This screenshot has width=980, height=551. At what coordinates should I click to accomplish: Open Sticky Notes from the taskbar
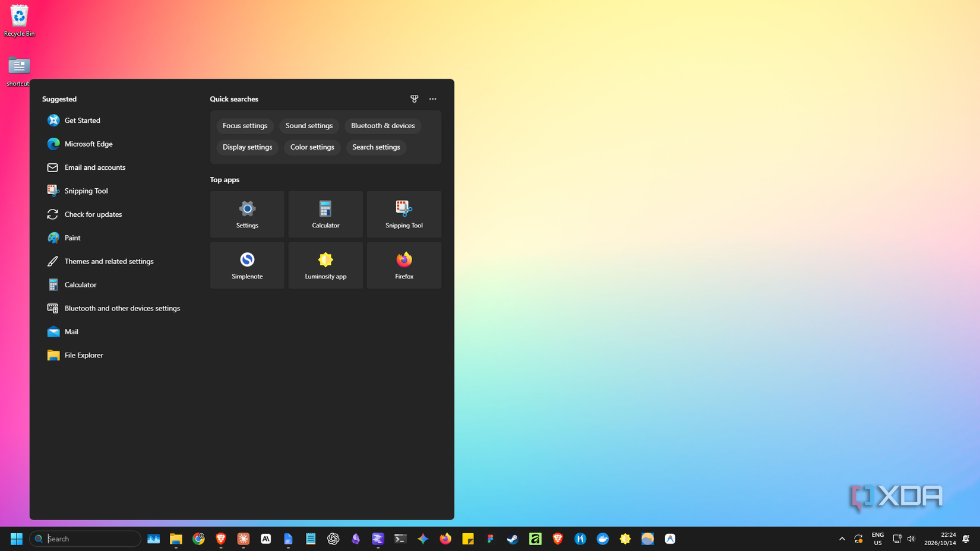point(468,539)
